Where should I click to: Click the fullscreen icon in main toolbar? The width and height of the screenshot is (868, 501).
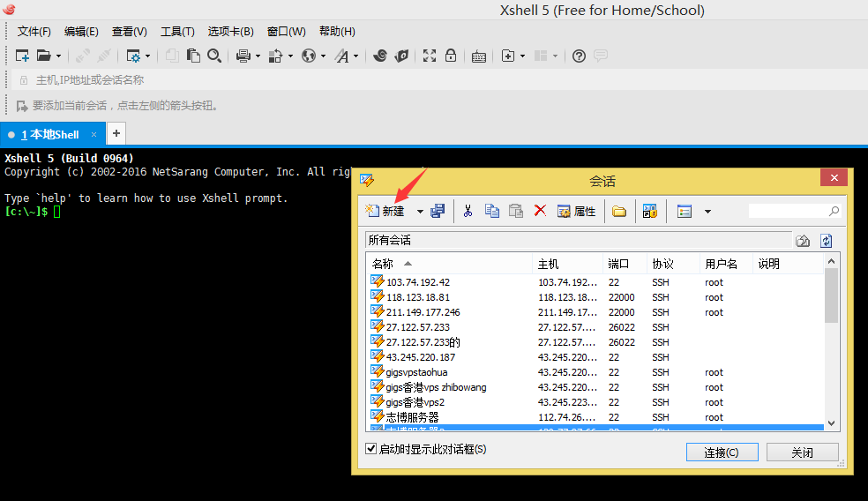coord(430,56)
